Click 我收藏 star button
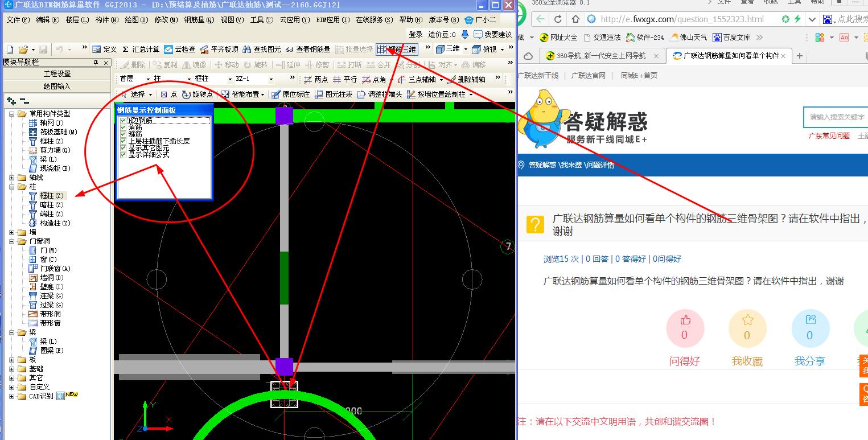 pos(747,328)
